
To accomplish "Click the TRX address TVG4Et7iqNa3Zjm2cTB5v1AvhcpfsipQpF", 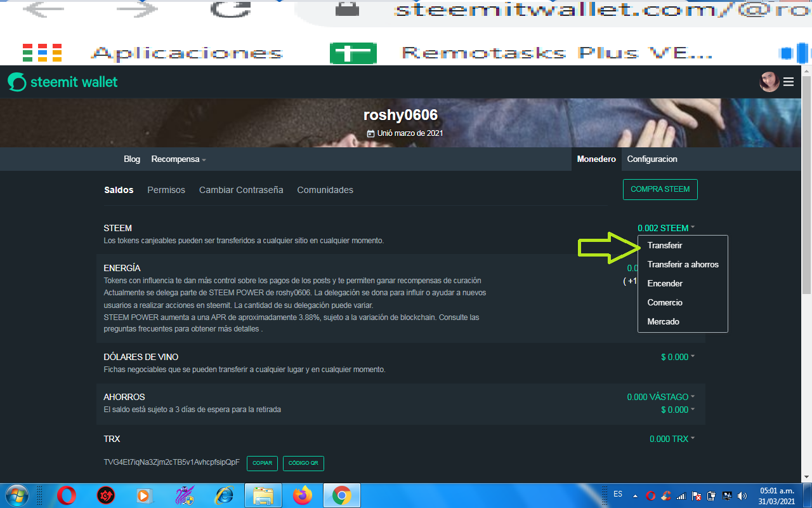I will click(x=171, y=462).
